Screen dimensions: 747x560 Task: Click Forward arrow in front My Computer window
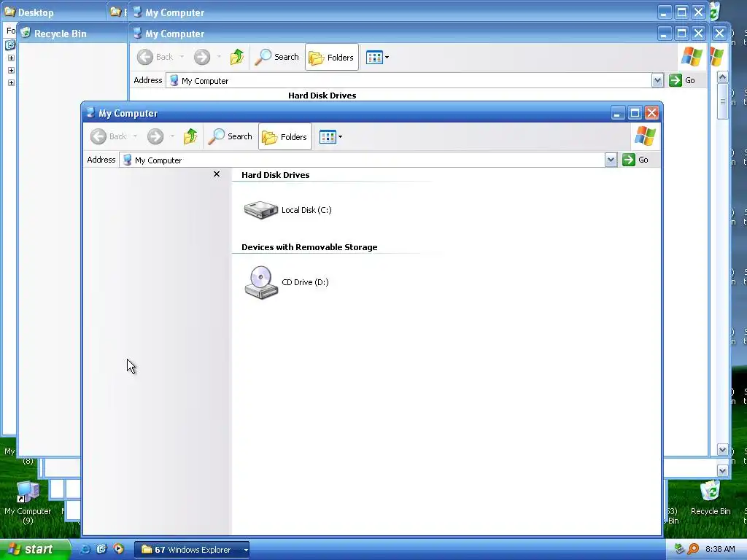click(x=155, y=136)
